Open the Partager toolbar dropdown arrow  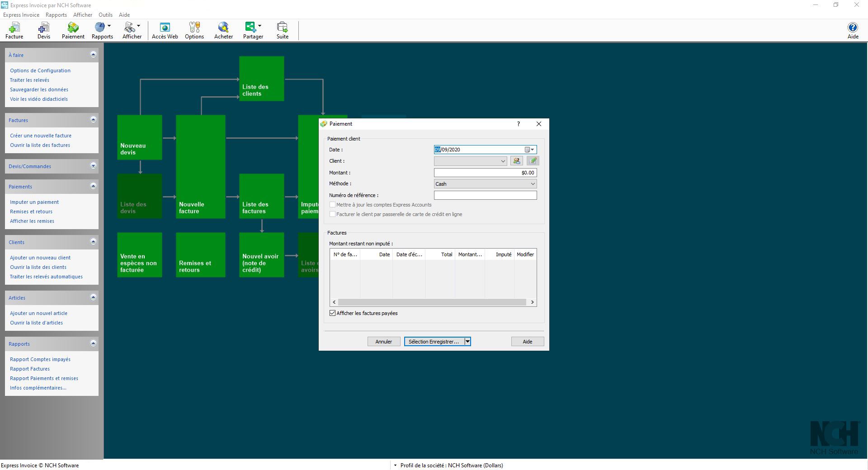point(259,26)
